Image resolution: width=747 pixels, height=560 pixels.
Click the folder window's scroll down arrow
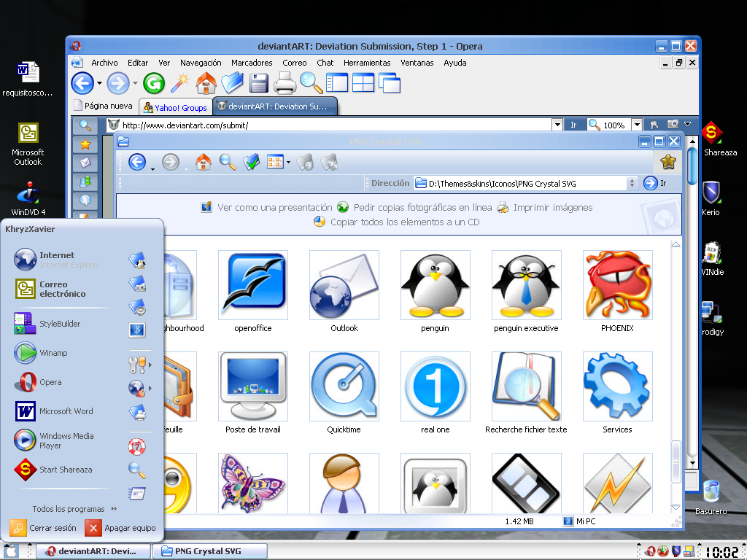tap(676, 507)
